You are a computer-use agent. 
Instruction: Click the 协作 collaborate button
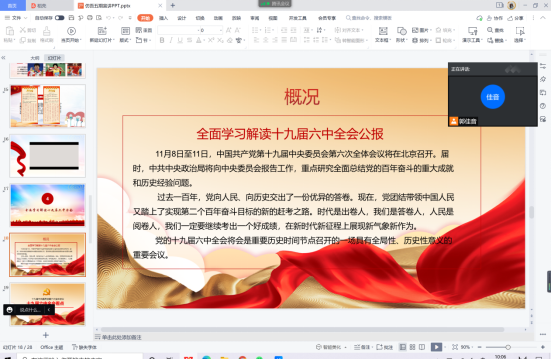(x=495, y=18)
